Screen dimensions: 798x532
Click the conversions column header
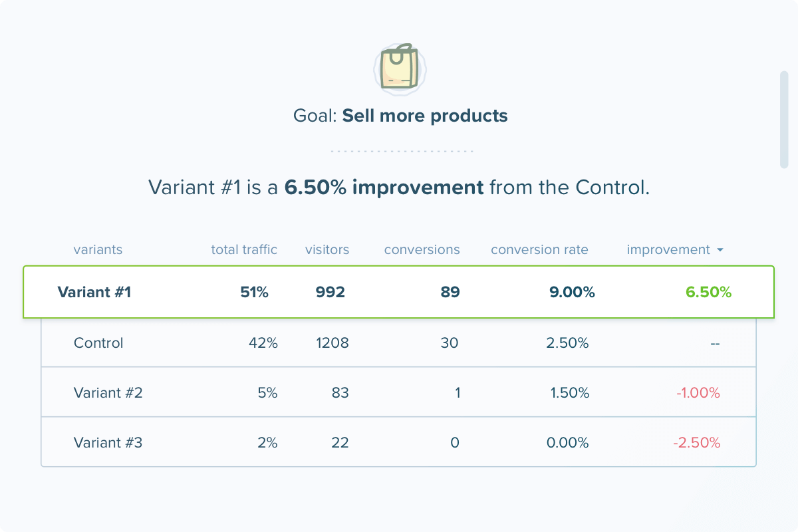(422, 250)
